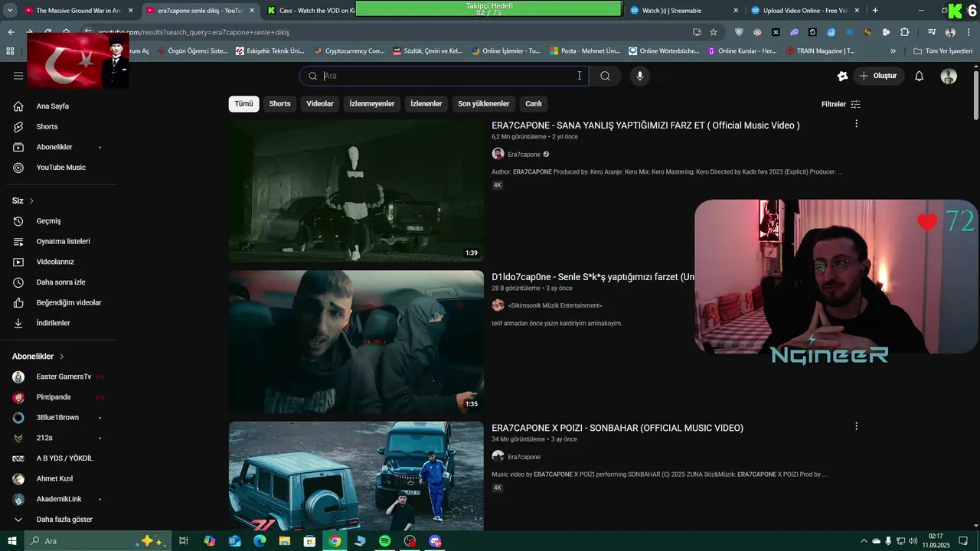This screenshot has width=980, height=551.
Task: Click the search magnifier button
Action: (x=605, y=76)
